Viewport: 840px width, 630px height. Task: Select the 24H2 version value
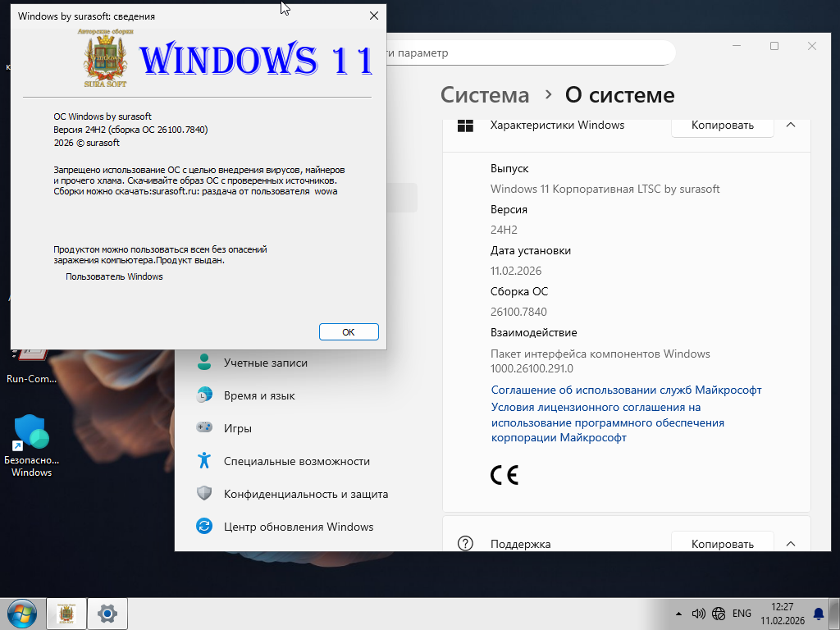(504, 230)
